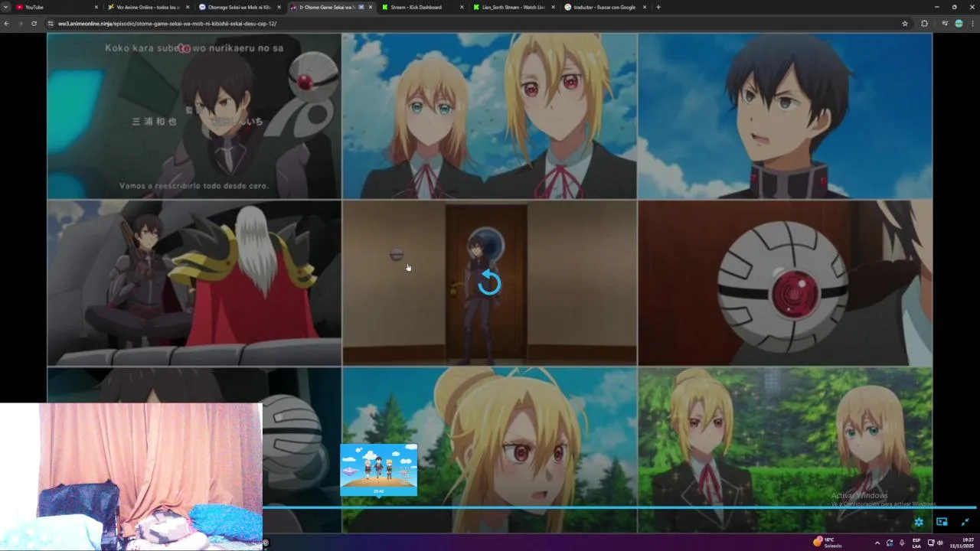Open the media control icon in the toolbar
This screenshot has height=551, width=980.
pyautogui.click(x=945, y=24)
